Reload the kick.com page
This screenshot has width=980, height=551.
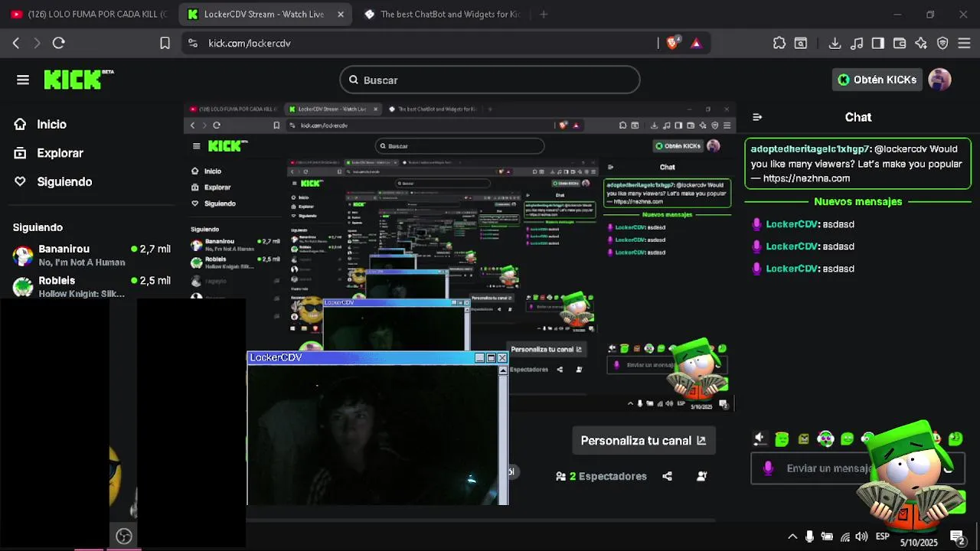(59, 44)
